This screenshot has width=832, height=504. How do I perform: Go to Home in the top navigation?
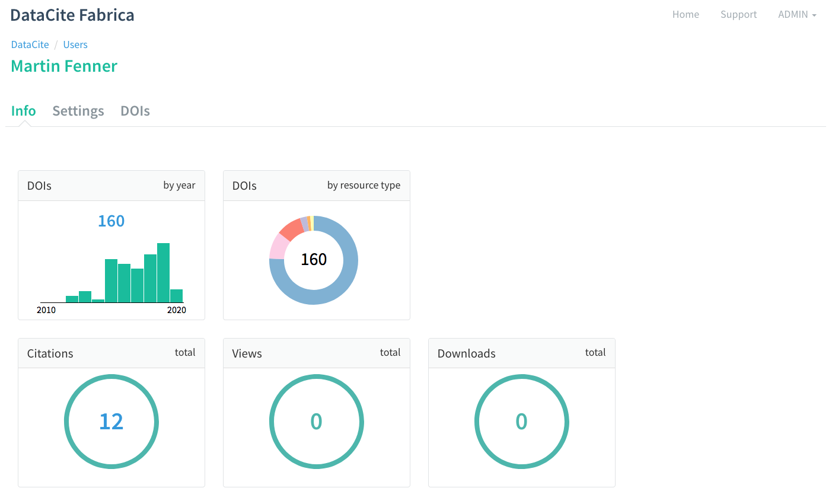pyautogui.click(x=686, y=14)
